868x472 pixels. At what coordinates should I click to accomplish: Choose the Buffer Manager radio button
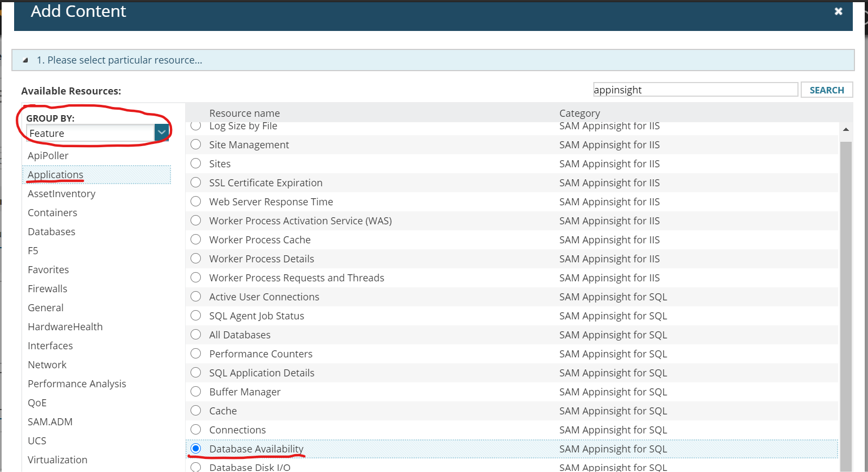(x=196, y=392)
